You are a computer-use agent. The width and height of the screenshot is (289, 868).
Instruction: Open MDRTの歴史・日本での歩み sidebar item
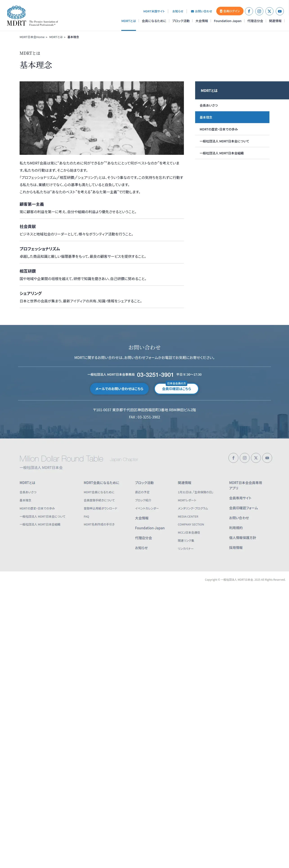pyautogui.click(x=232, y=129)
